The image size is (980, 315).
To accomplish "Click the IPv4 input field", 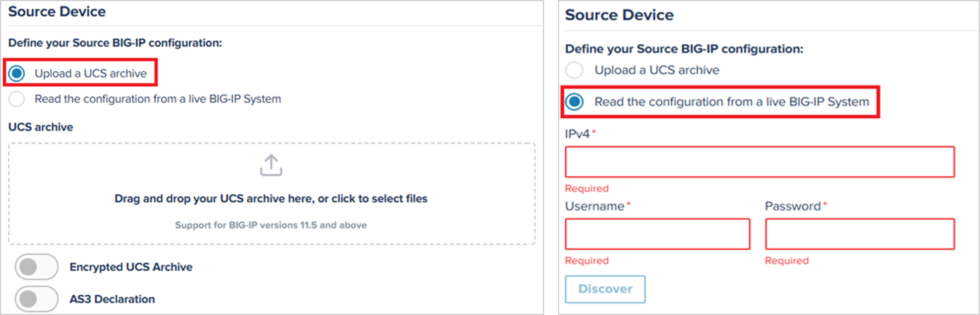I will [760, 162].
